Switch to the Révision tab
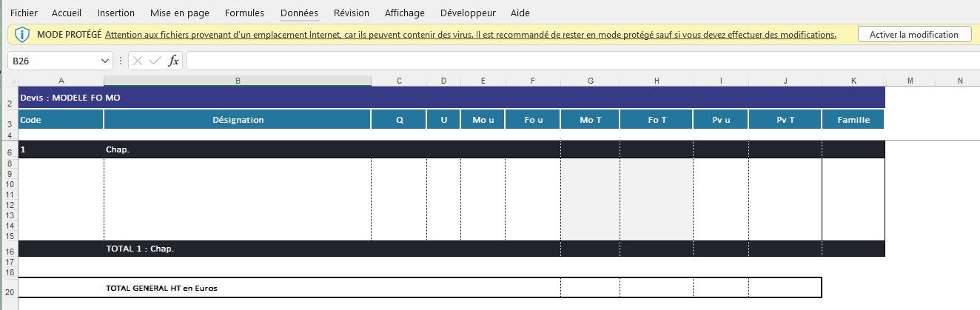Image resolution: width=980 pixels, height=310 pixels. [x=352, y=13]
